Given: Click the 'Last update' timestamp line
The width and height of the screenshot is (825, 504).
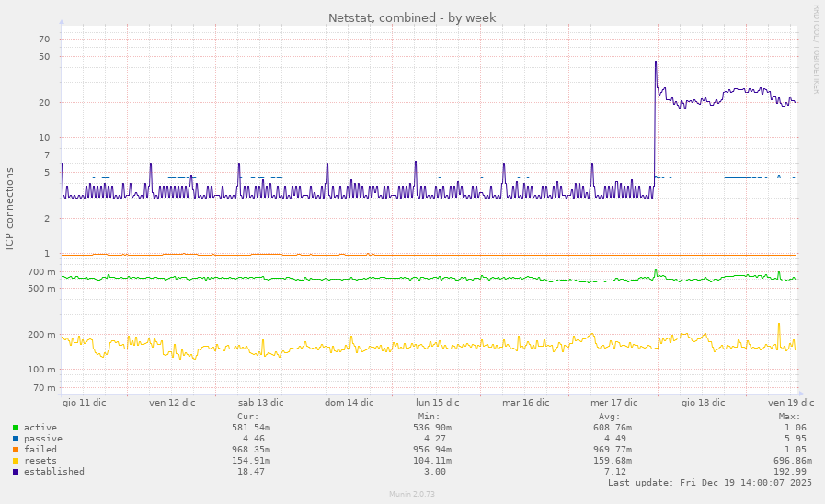Looking at the screenshot, I should click(710, 483).
